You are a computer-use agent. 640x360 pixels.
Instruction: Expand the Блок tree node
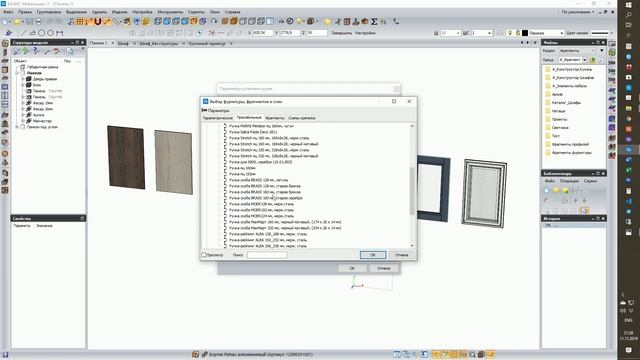coord(23,85)
